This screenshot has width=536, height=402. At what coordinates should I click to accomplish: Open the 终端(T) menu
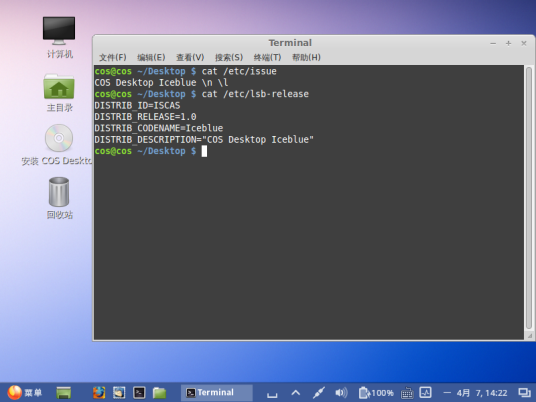click(x=267, y=57)
